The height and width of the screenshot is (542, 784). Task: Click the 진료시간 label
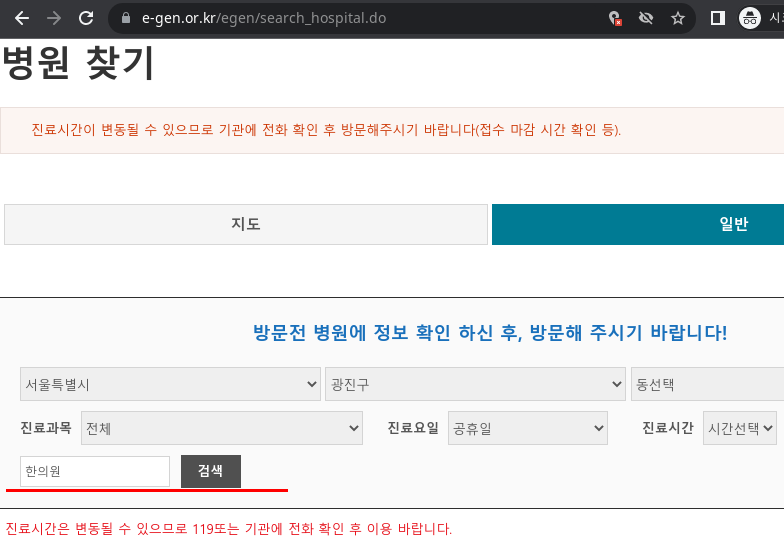[668, 428]
